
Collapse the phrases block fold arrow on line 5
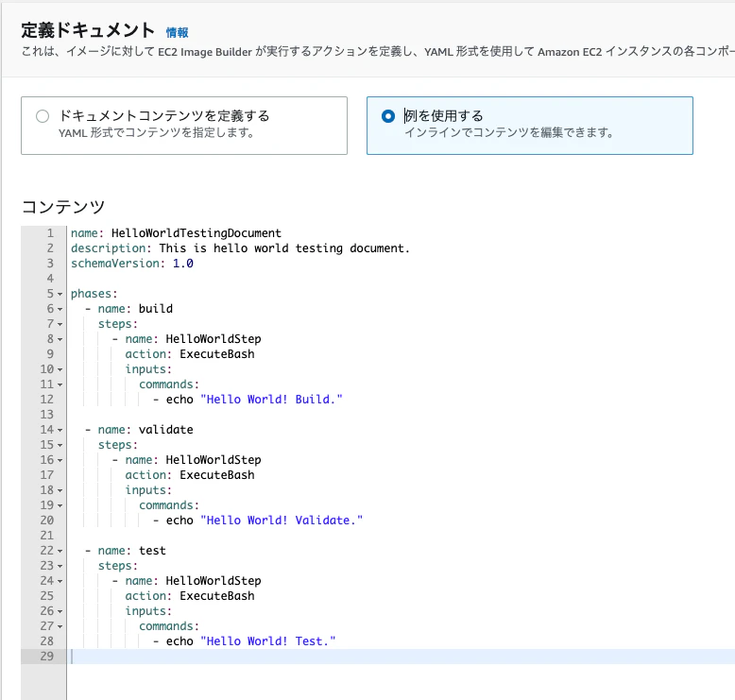click(60, 295)
